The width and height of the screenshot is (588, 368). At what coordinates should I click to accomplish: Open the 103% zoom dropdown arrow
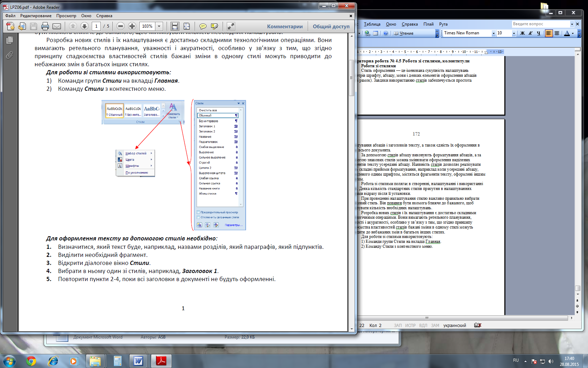tap(159, 26)
